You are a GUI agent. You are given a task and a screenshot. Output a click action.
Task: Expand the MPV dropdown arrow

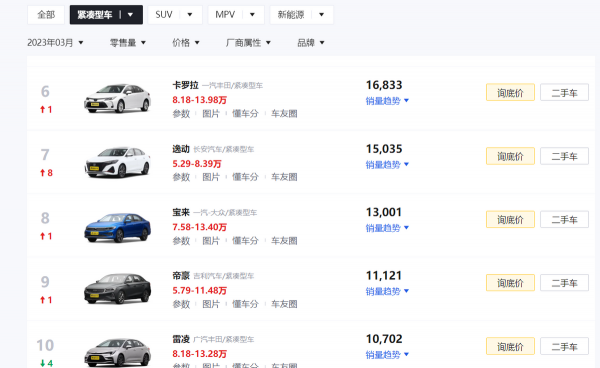pyautogui.click(x=252, y=15)
